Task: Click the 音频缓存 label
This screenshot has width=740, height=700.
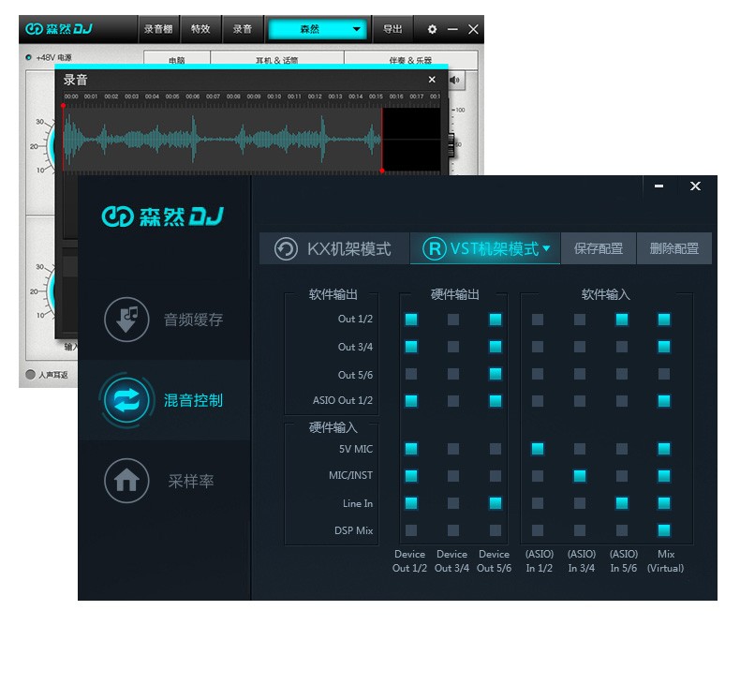Action: point(193,320)
